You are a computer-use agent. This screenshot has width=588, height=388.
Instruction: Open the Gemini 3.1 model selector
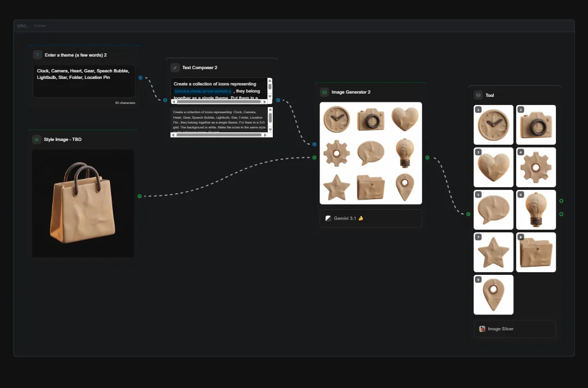point(370,218)
